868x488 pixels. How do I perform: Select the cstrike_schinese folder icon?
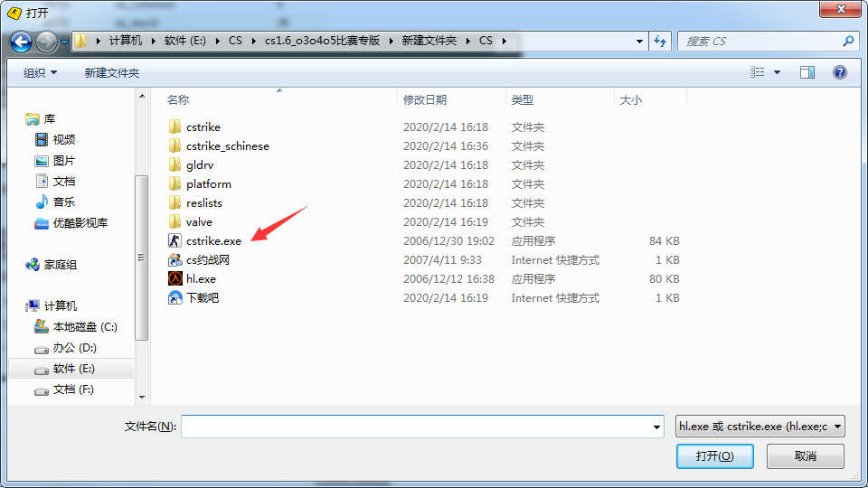click(x=175, y=145)
